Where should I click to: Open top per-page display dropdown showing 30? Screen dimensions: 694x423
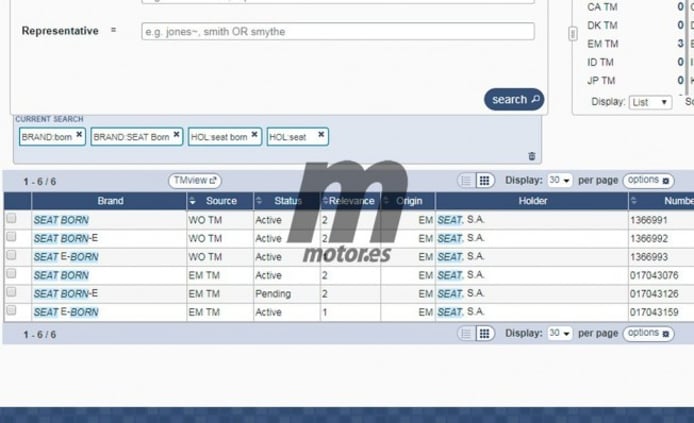(x=559, y=180)
